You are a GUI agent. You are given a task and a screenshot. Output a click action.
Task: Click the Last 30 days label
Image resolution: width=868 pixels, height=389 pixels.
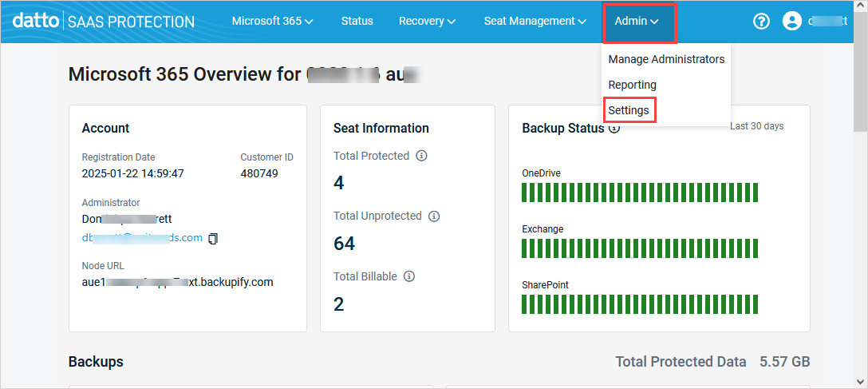coord(757,126)
